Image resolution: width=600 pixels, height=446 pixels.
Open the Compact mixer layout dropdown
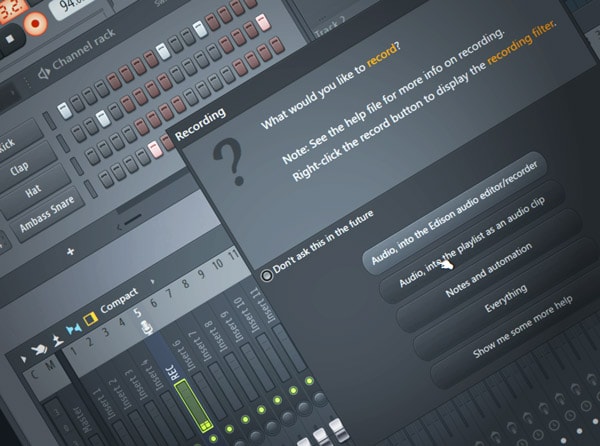click(x=119, y=300)
